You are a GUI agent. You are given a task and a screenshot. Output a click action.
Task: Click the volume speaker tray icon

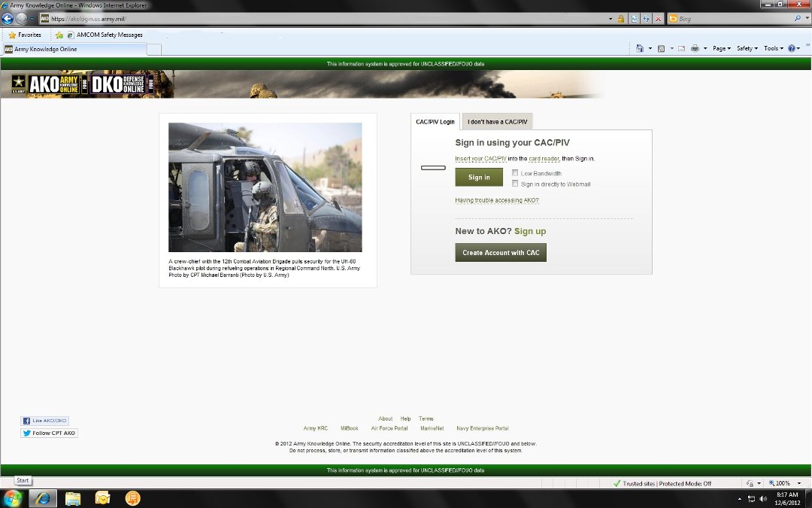click(x=763, y=499)
